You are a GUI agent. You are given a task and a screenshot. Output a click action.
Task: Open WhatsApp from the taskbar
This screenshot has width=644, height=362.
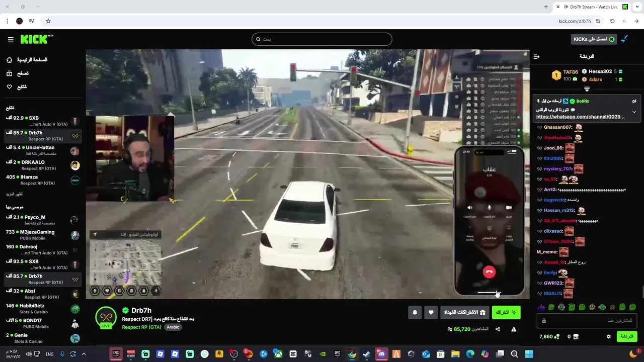pyautogui.click(x=204, y=354)
